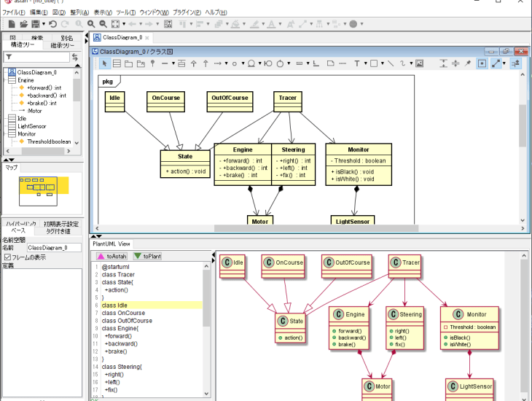The width and height of the screenshot is (532, 401).
Task: Select LightSensor in the structure tree
Action: (x=31, y=126)
